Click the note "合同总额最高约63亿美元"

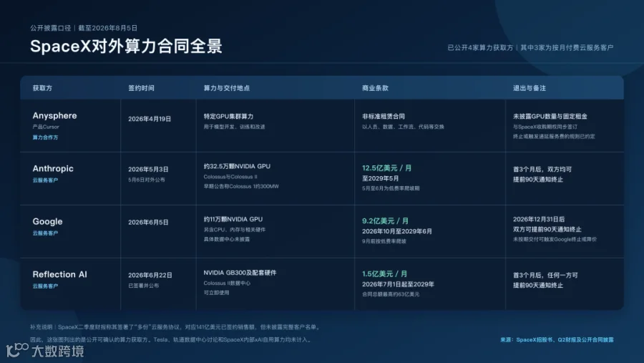click(x=391, y=294)
